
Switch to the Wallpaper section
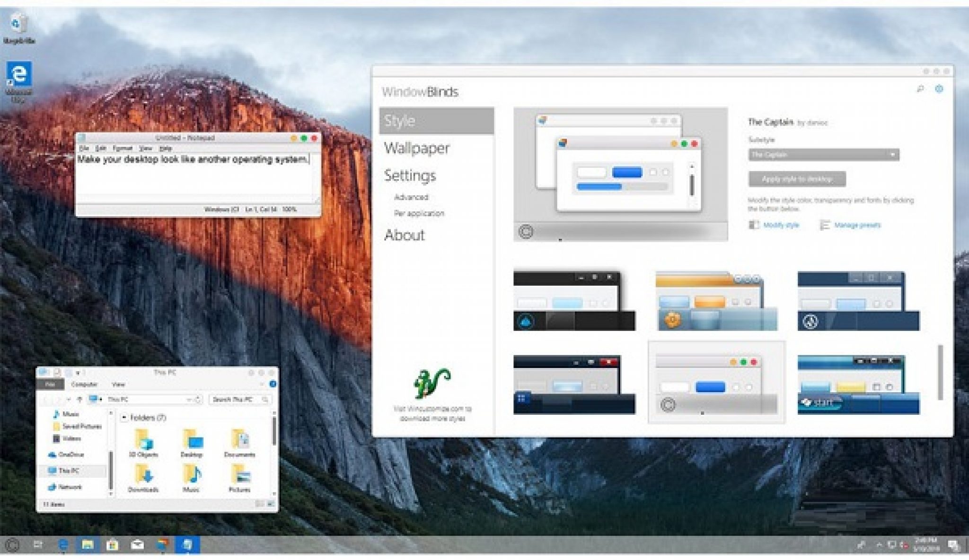tap(416, 148)
